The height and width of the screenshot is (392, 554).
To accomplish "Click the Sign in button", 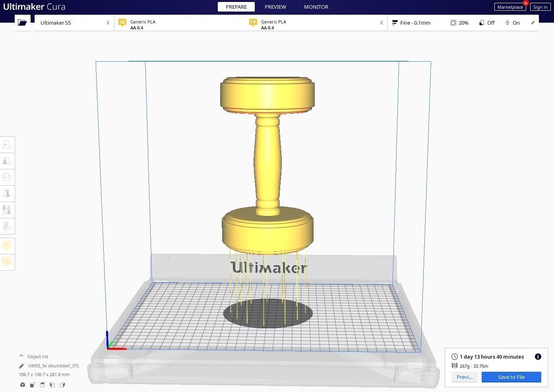I will pos(540,7).
